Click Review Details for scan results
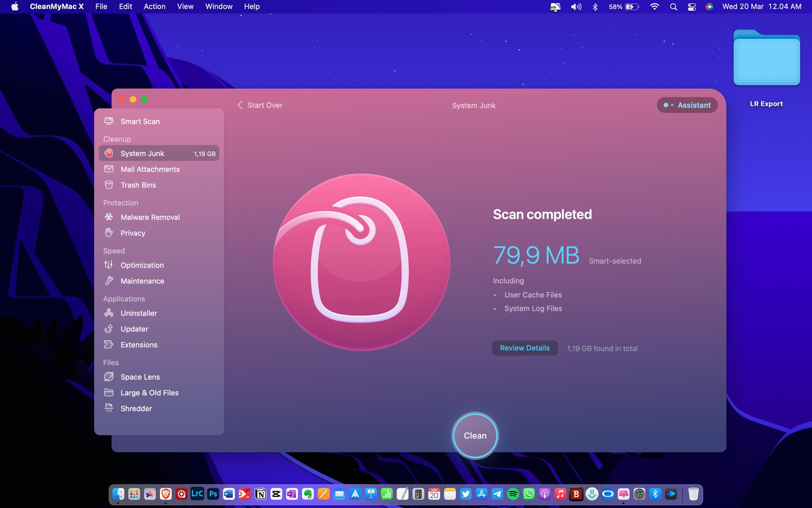The width and height of the screenshot is (812, 508). [x=524, y=348]
